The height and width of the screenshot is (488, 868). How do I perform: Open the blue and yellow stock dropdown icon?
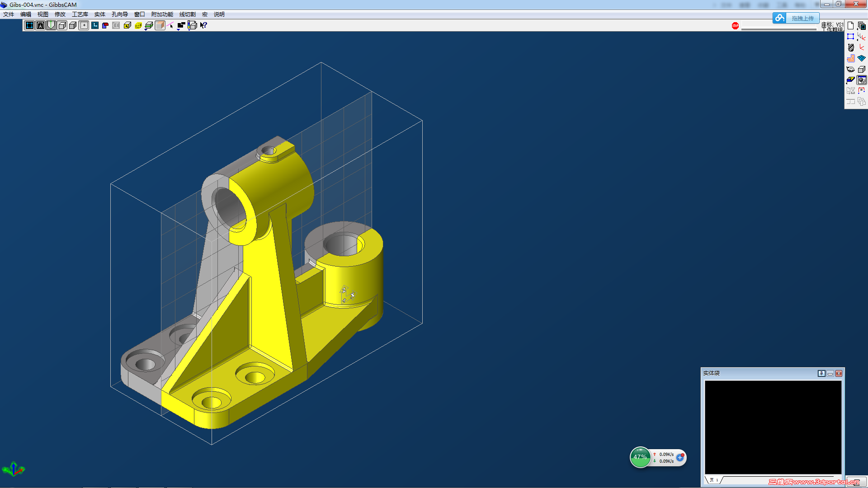[850, 80]
